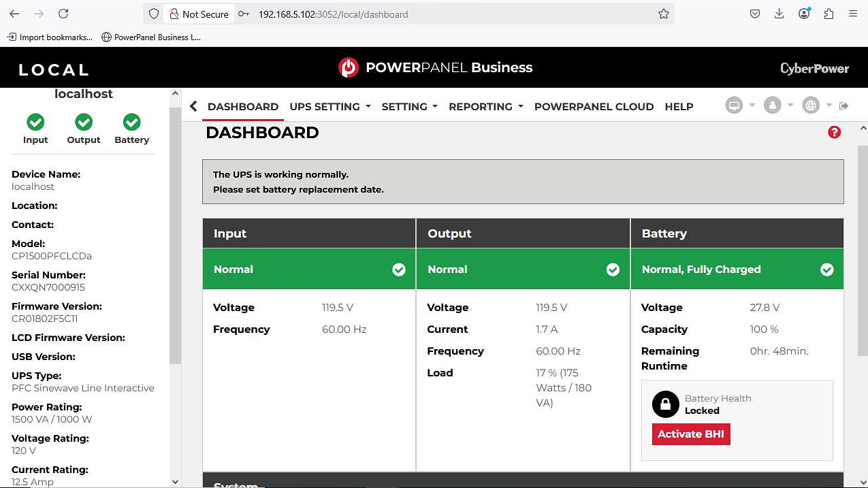Click the Output panel Normal check icon

point(613,270)
